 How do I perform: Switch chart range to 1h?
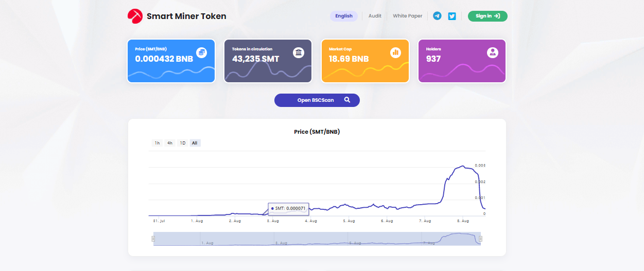(x=158, y=143)
